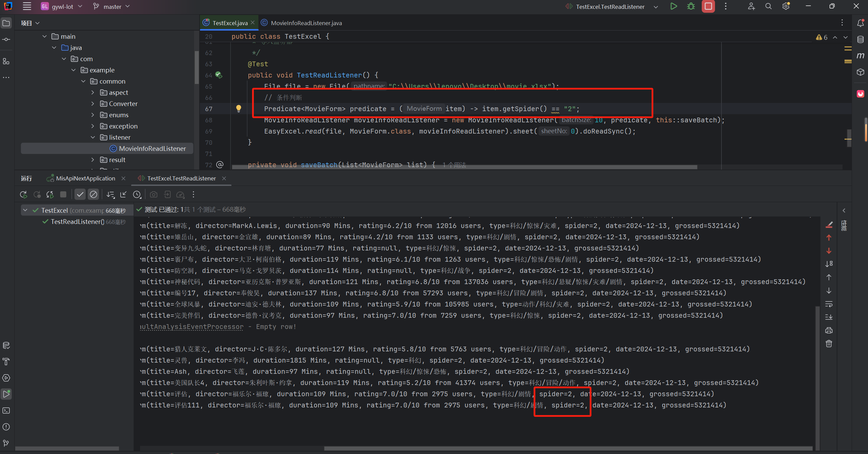Click the console horizontal scrollbar

(x=568, y=449)
